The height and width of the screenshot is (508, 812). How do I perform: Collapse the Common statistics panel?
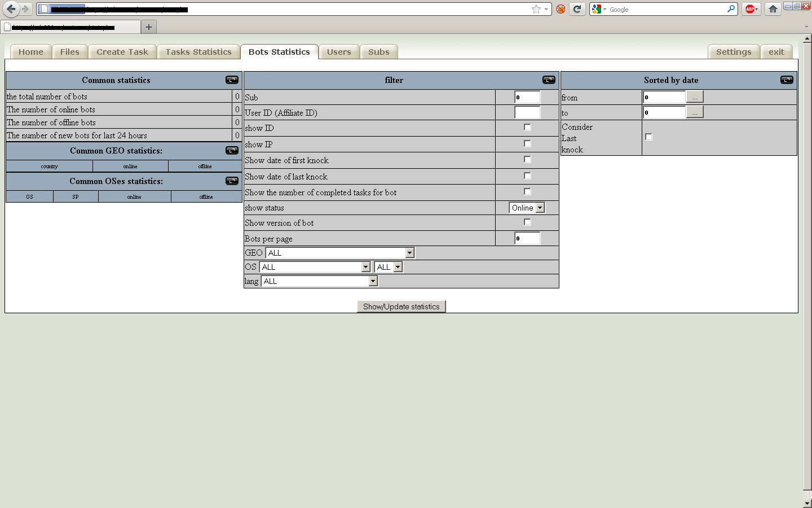[x=232, y=80]
